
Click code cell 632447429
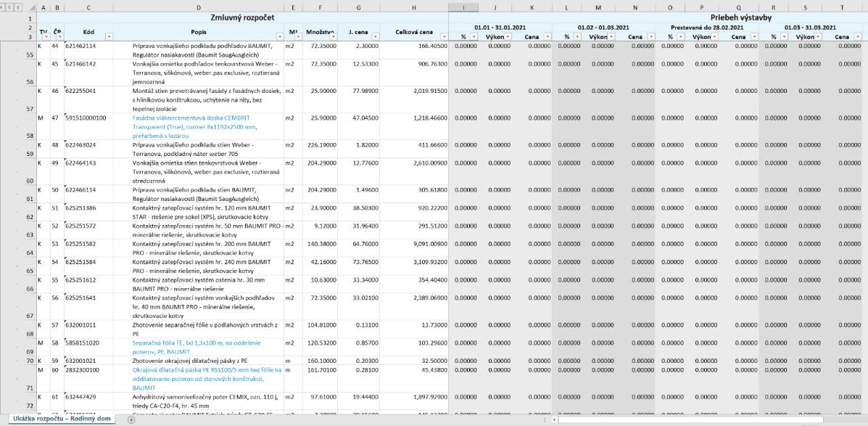point(88,401)
